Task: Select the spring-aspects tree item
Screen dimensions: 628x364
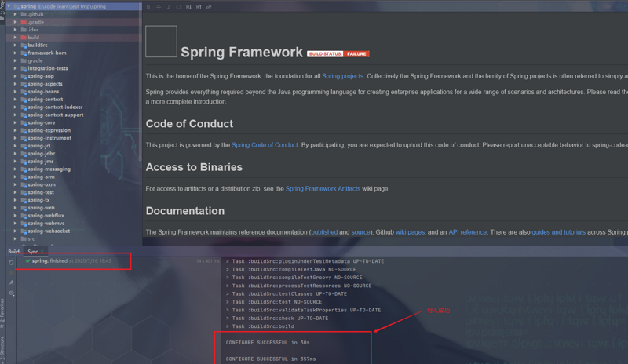Action: 45,84
